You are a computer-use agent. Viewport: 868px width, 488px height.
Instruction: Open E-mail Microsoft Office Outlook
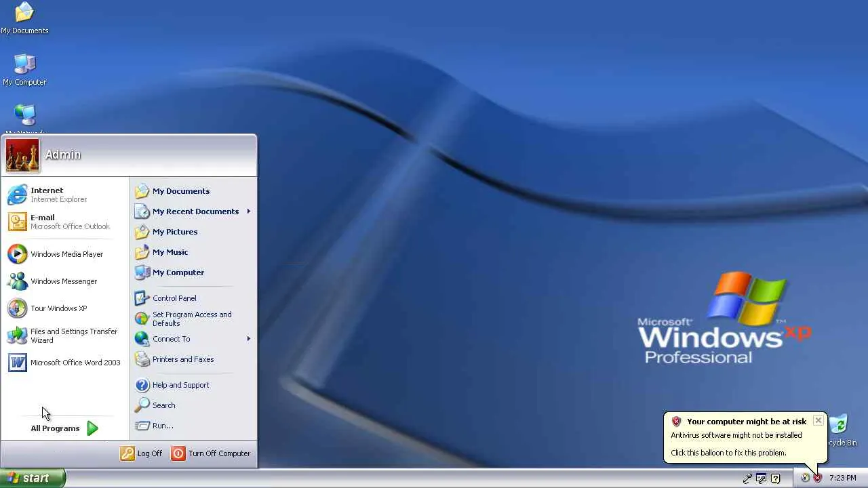[x=65, y=222]
